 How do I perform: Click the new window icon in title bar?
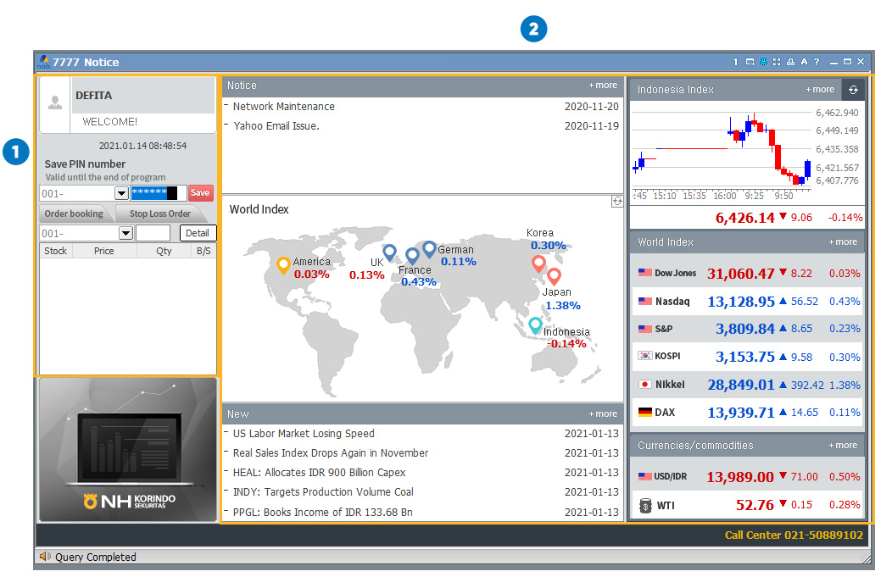coord(750,62)
